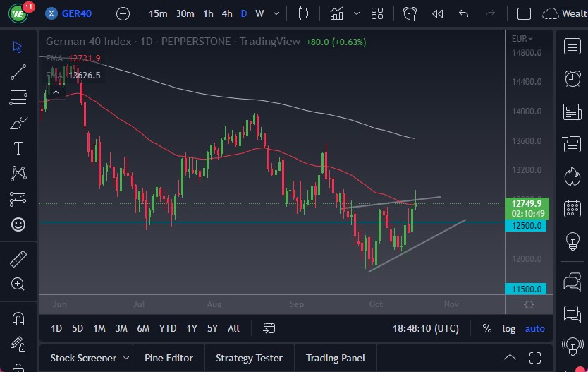
Task: Open the EUR currency dropdown
Action: 522,39
